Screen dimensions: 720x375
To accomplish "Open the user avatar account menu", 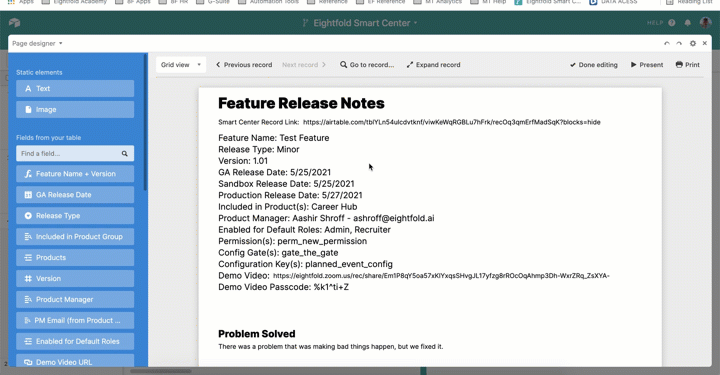I will 705,22.
